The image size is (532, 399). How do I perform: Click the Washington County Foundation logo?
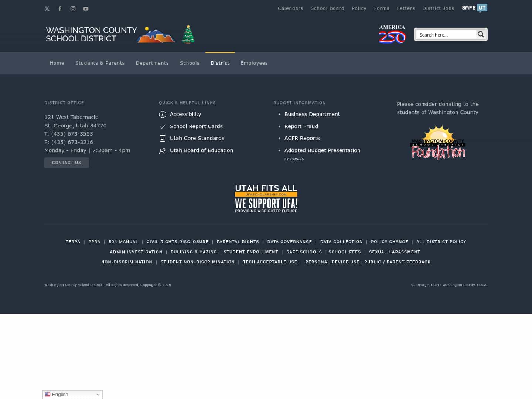point(438,142)
